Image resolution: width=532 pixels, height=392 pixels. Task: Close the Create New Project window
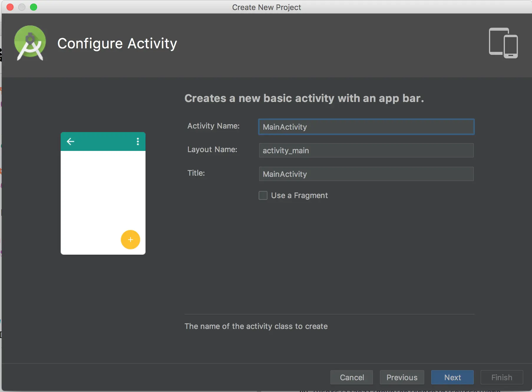point(10,7)
